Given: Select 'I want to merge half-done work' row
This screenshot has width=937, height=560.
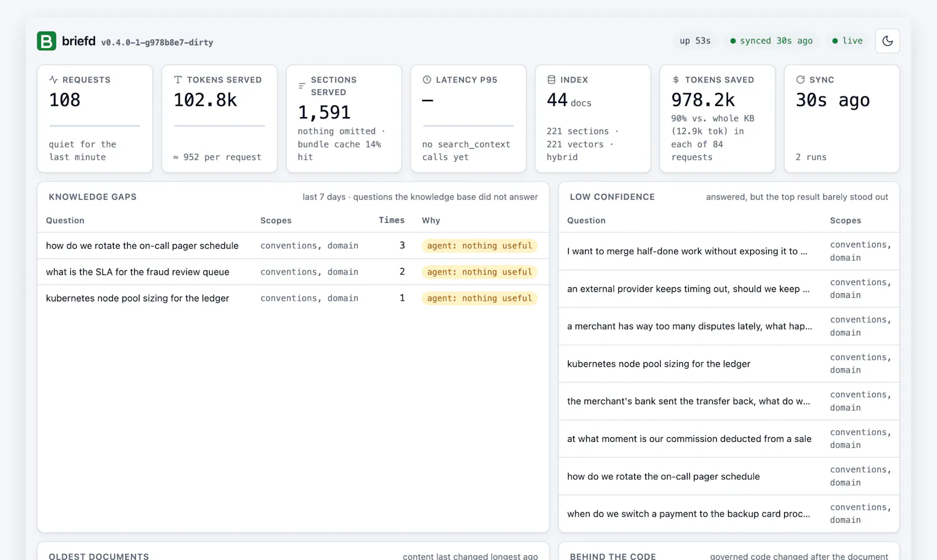Looking at the screenshot, I should [x=729, y=251].
